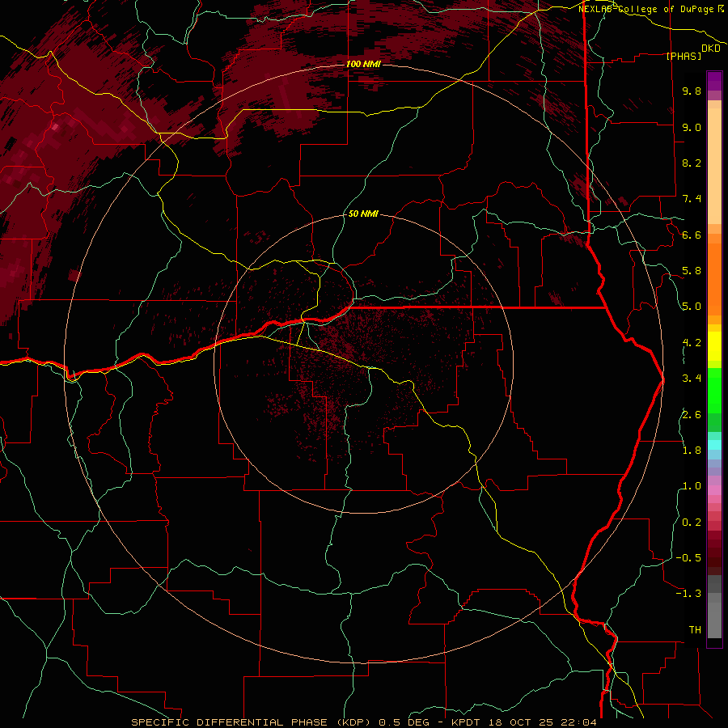
Task: Click the DKD unit label
Action: coord(710,49)
